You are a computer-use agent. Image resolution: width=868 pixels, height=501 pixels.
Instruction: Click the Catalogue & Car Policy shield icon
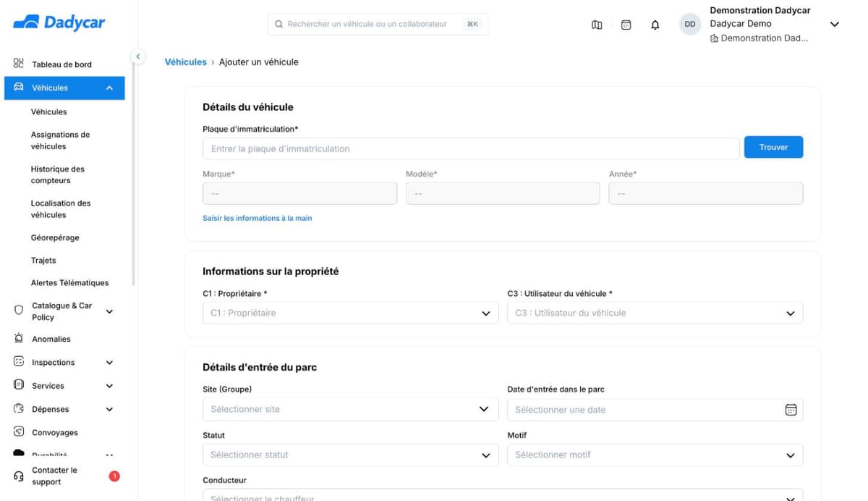(x=19, y=310)
